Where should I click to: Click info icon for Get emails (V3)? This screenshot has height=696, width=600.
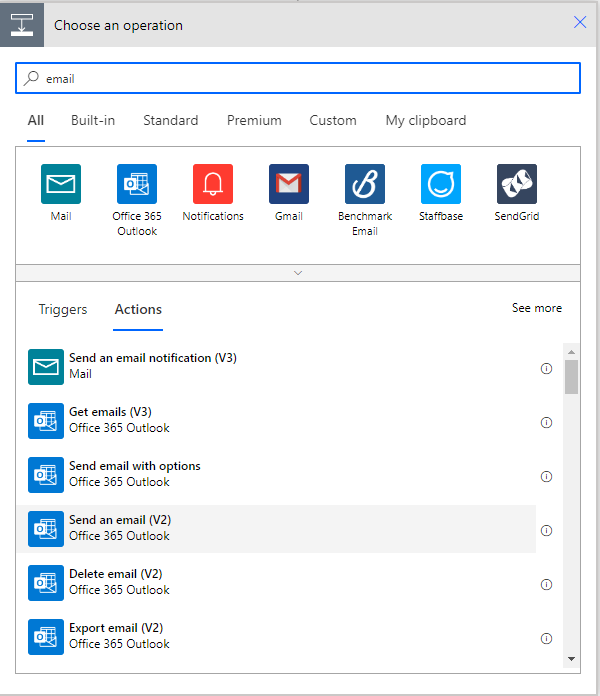coord(546,422)
